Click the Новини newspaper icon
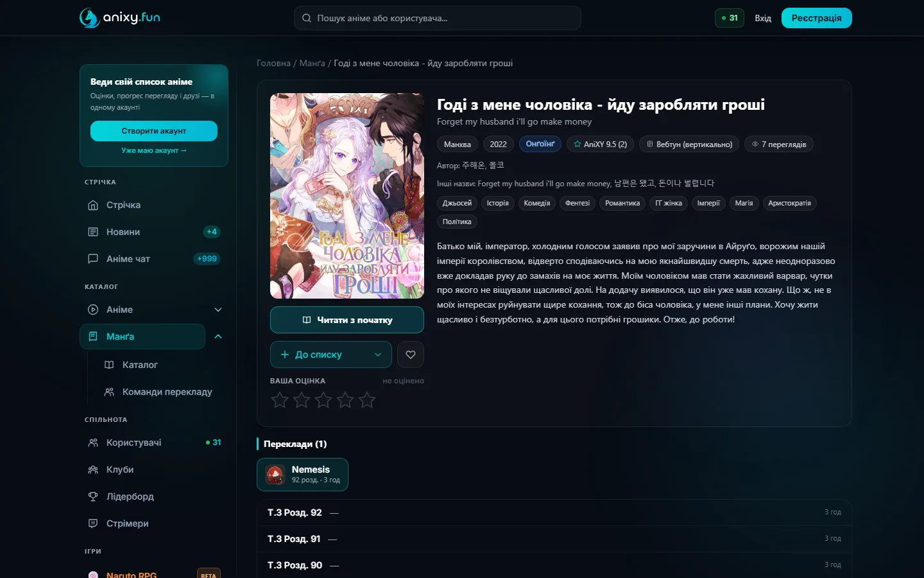 point(93,232)
